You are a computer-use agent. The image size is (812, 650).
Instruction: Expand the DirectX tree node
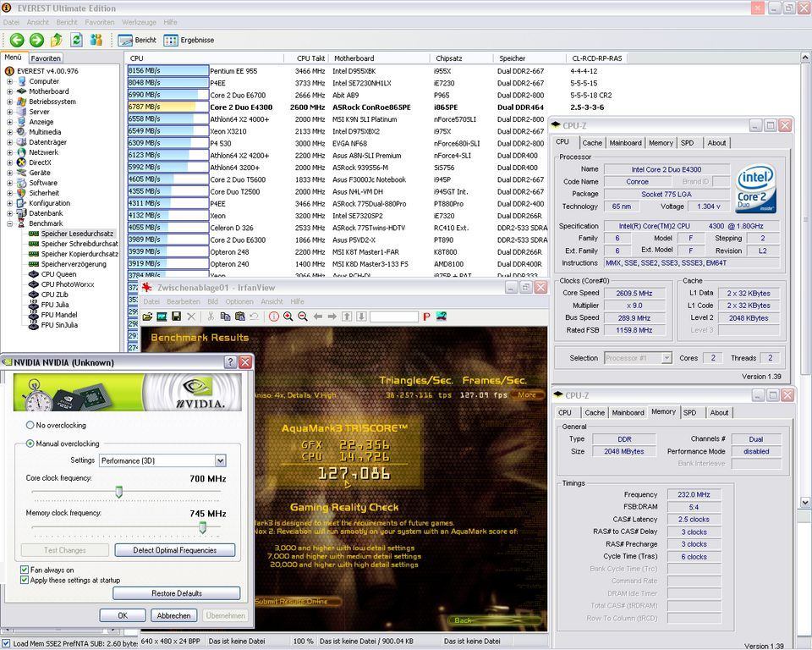tap(9, 162)
